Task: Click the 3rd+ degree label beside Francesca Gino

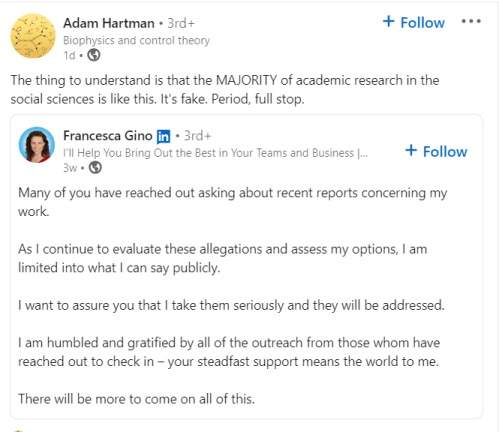Action: [198, 136]
